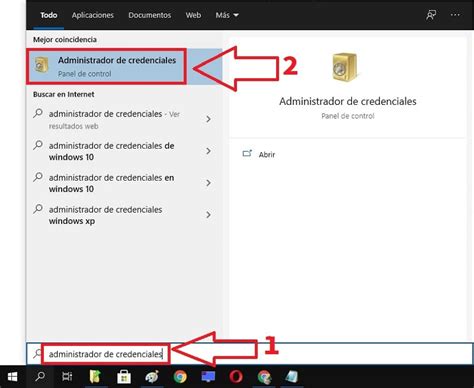Viewport: 474px width, 388px height.
Task: Click the 'Mejor coincidencia' heading
Action: tap(65, 39)
